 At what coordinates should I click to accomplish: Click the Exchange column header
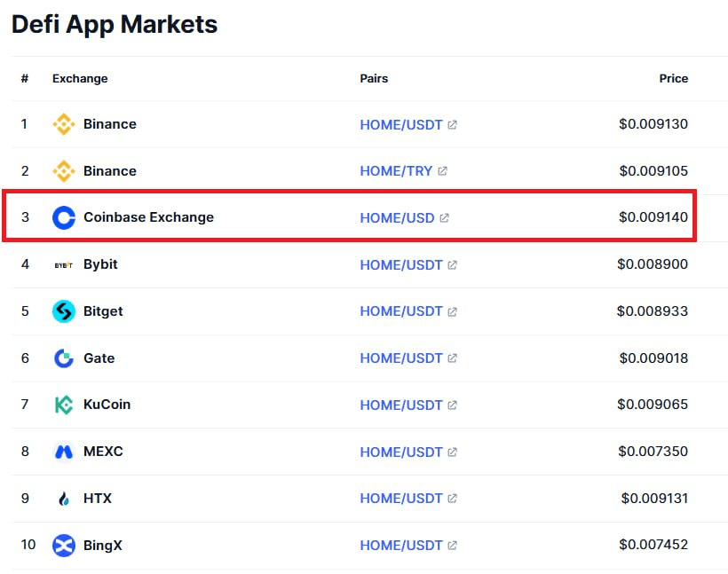click(80, 79)
